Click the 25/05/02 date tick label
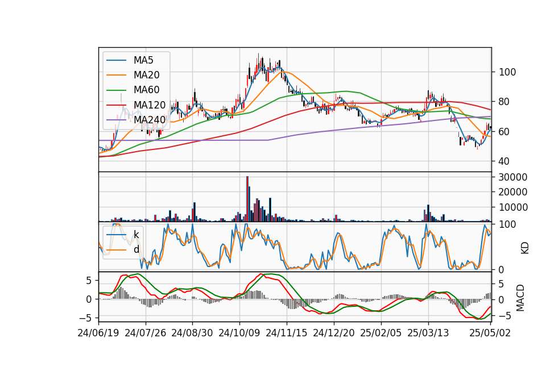Viewport: 546px width, 392px height. pyautogui.click(x=490, y=333)
